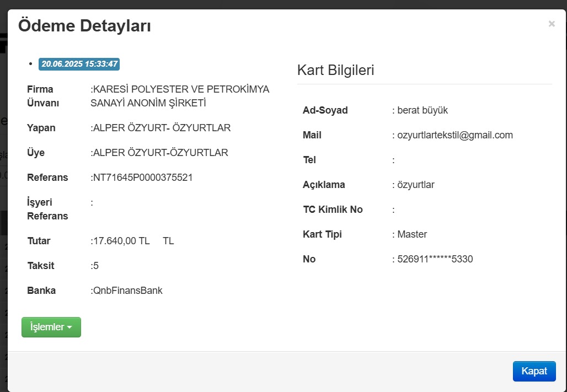Click the cardholder name berat büyük

[x=422, y=110]
